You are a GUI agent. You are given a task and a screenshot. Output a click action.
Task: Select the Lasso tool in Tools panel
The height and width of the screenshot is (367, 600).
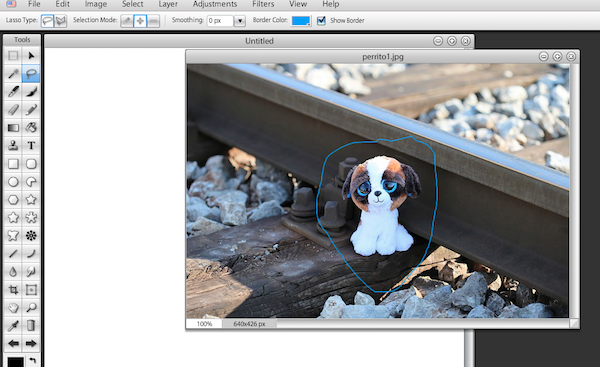coord(31,73)
